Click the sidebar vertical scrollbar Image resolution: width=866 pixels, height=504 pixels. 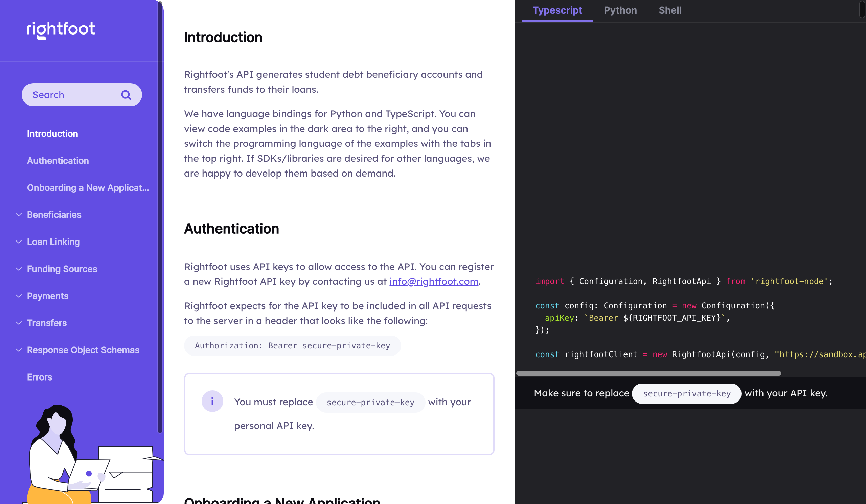coord(160,217)
